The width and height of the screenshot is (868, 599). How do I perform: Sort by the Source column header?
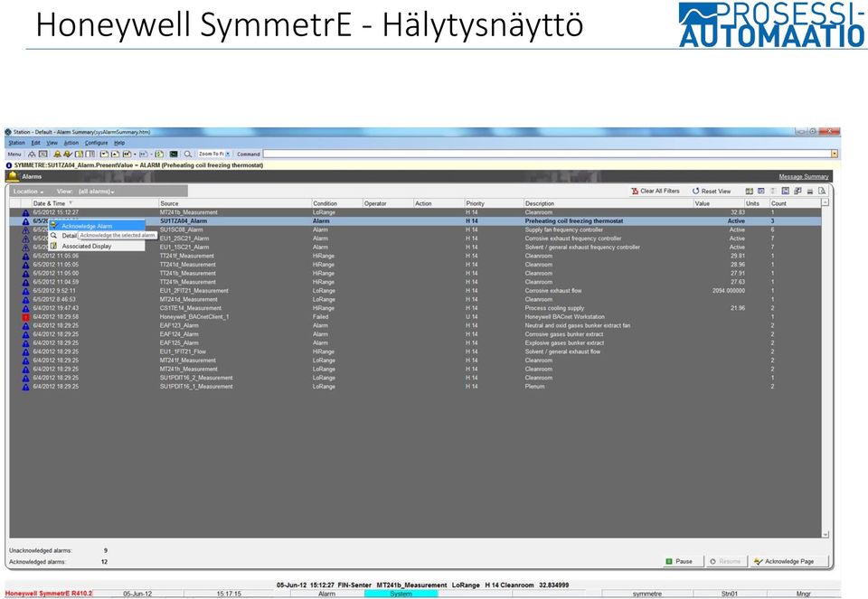tap(235, 203)
